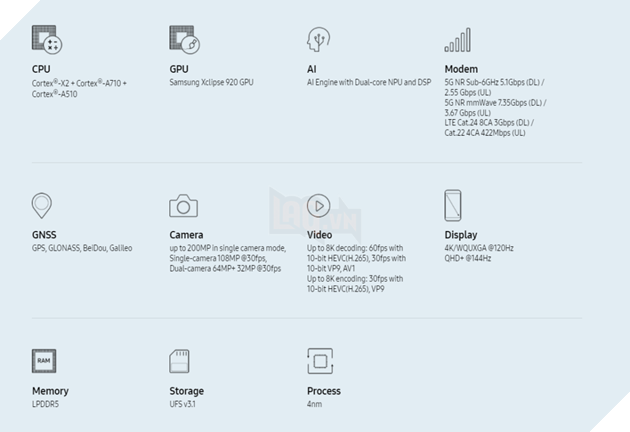Click the CPU heading
The height and width of the screenshot is (432, 630).
[x=41, y=69]
